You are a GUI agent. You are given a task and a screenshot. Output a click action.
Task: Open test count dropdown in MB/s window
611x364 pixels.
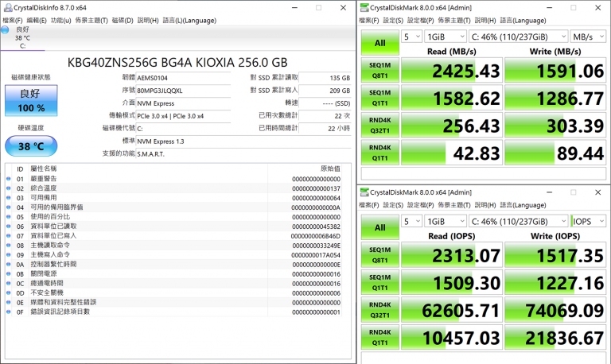coord(412,37)
